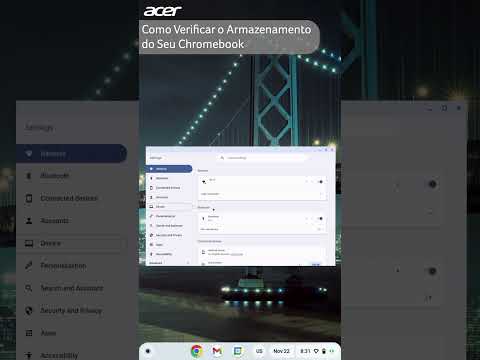The height and width of the screenshot is (360, 480).
Task: Expand the Add connection row
Action: pos(262,194)
